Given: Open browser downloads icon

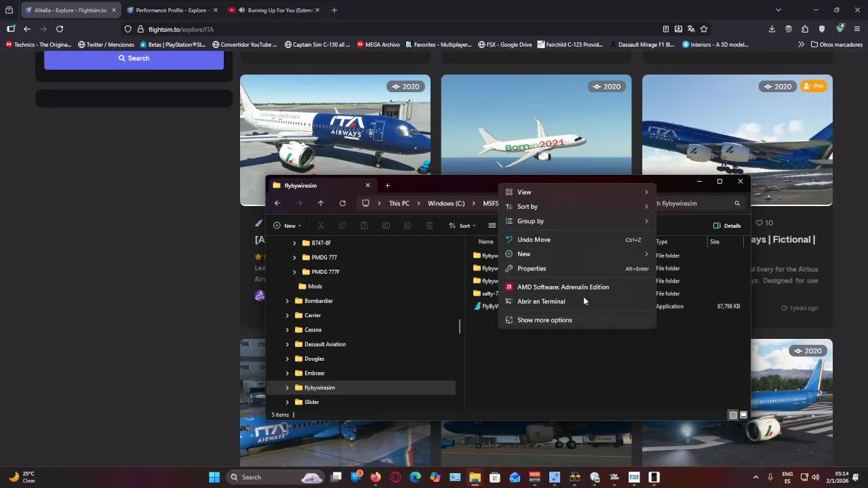Looking at the screenshot, I should 772,29.
